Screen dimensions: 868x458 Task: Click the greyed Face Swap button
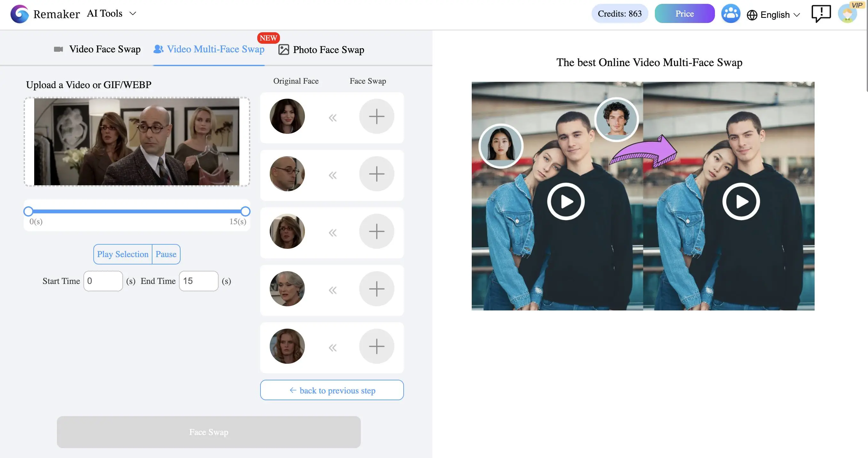209,432
